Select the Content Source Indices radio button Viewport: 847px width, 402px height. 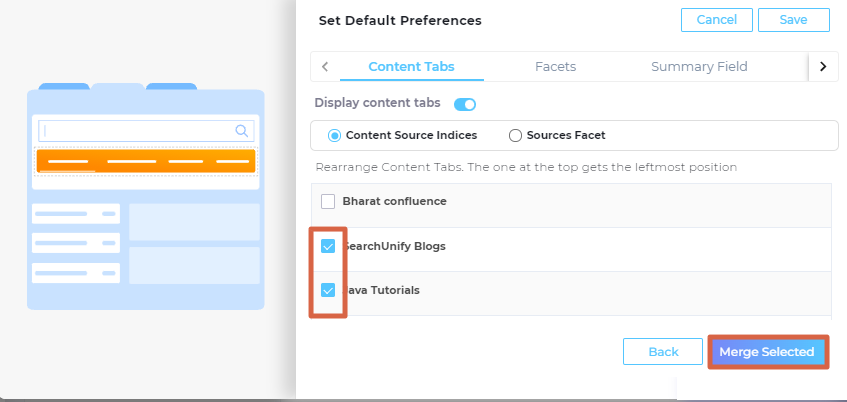[x=335, y=135]
